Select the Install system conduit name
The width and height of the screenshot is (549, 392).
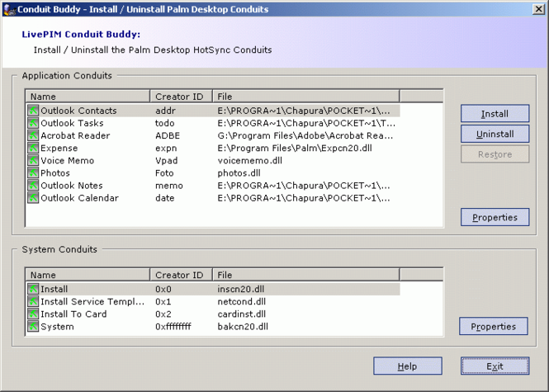coord(54,289)
